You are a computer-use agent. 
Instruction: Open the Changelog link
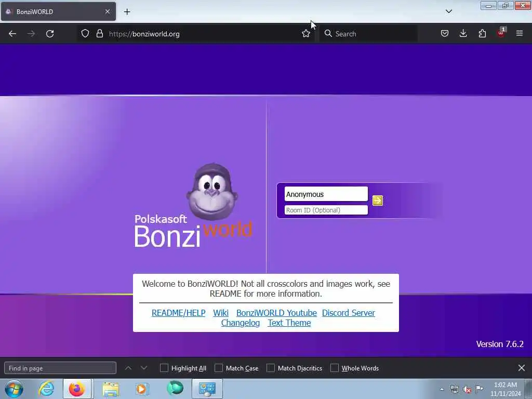point(241,323)
